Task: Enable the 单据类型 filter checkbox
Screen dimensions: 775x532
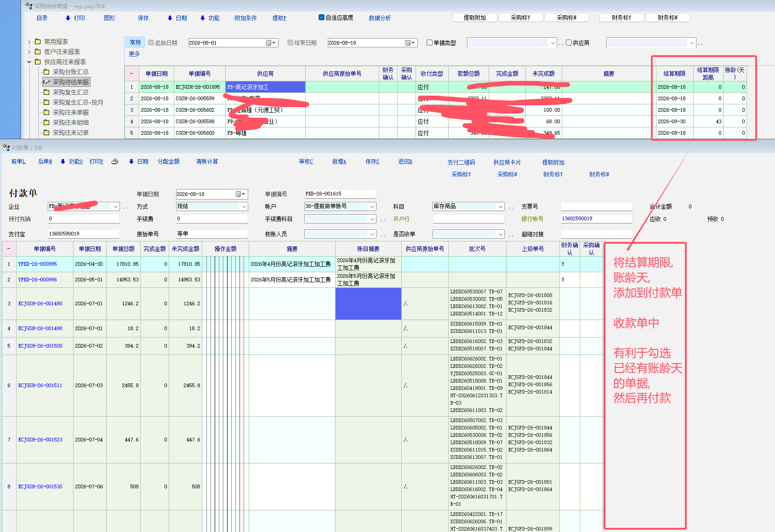Action: click(x=429, y=43)
